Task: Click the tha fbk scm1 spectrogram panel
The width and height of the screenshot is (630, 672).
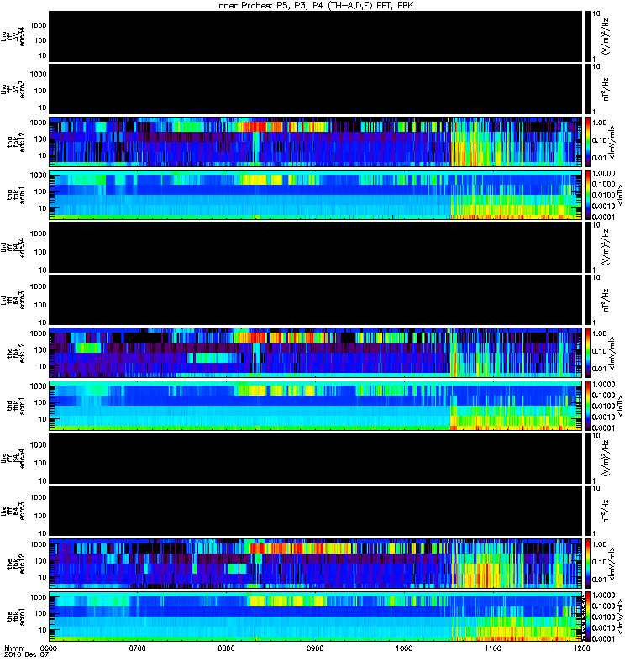Action: 316,195
